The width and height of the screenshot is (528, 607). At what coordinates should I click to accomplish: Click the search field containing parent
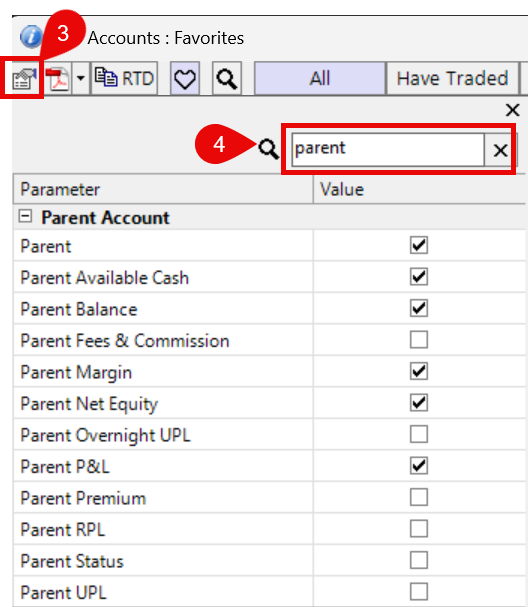tap(387, 149)
